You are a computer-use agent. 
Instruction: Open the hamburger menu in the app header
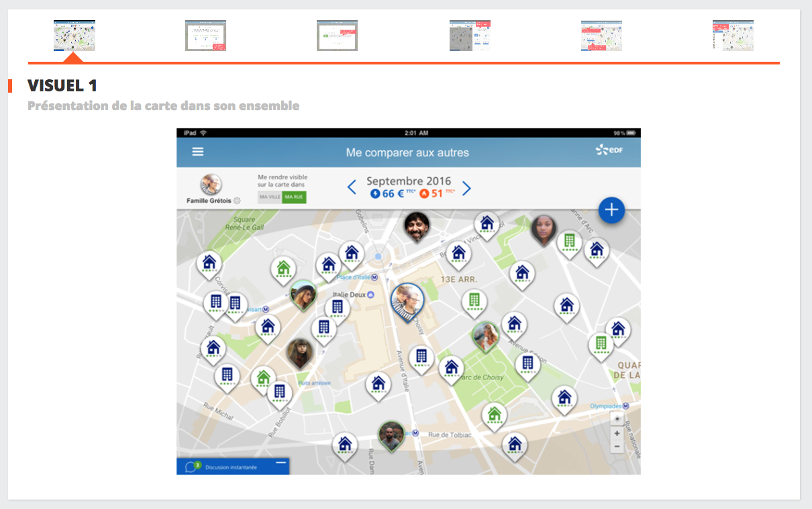tap(197, 152)
